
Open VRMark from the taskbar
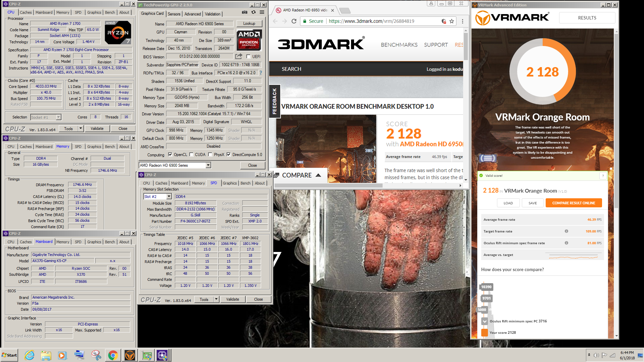click(x=130, y=355)
